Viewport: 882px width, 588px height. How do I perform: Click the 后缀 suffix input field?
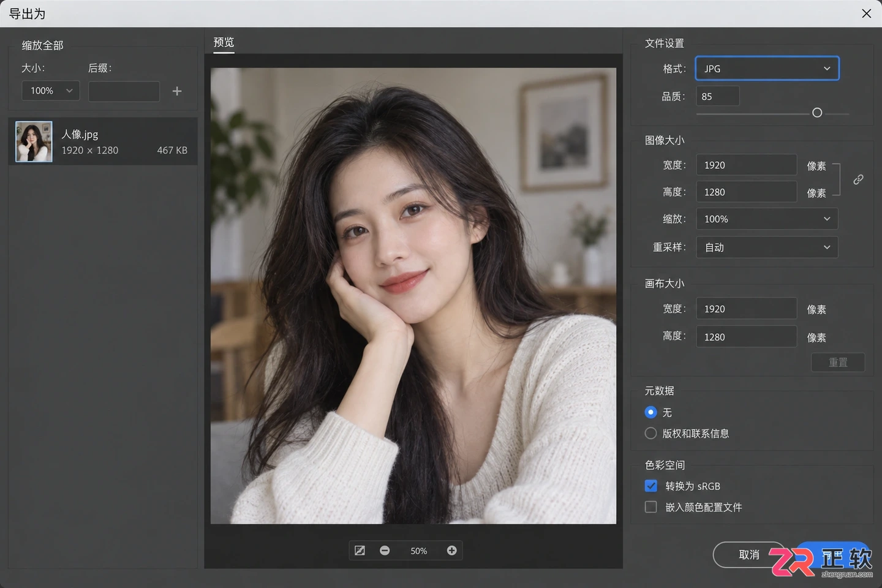tap(124, 91)
